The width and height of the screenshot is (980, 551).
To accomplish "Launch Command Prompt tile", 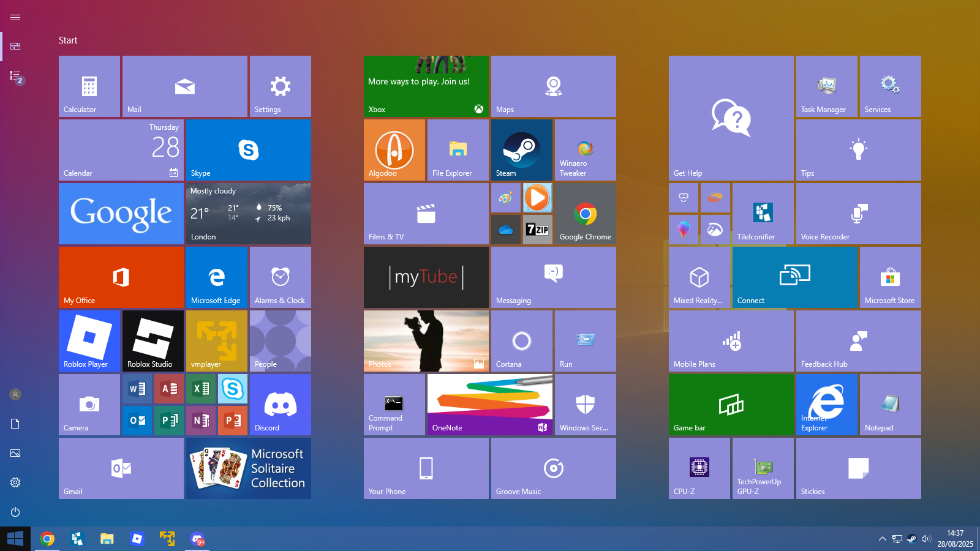I will point(394,405).
